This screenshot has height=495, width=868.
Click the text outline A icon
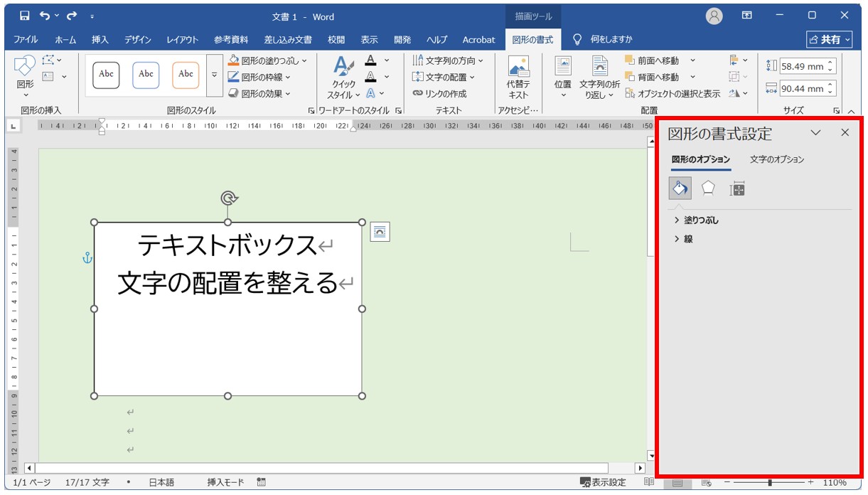tap(370, 77)
